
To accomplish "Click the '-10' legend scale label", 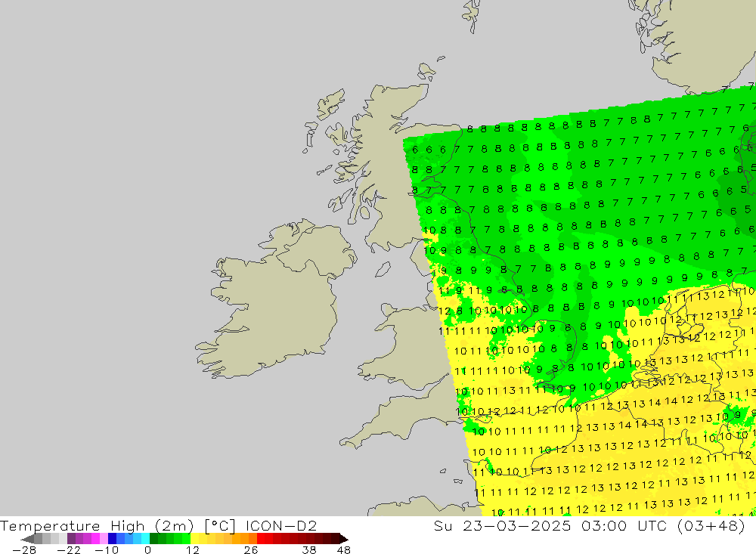I will tap(107, 550).
